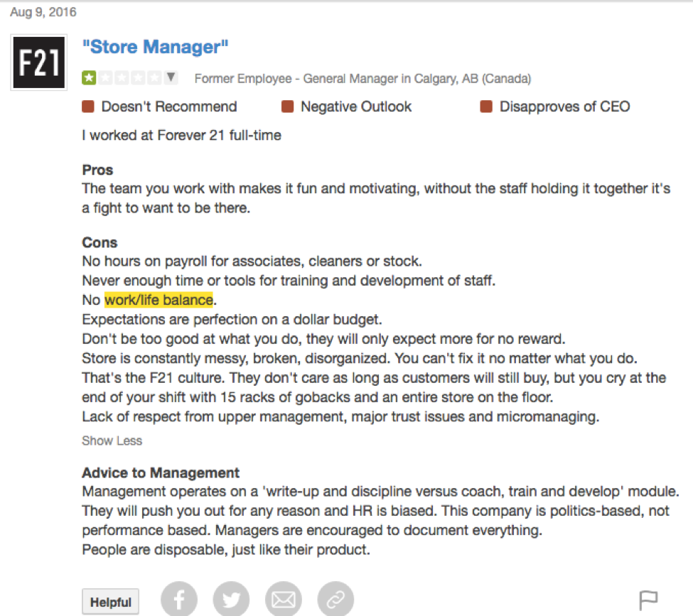Copy the review link via the chain icon
Image resolution: width=693 pixels, height=616 pixels.
[x=335, y=599]
